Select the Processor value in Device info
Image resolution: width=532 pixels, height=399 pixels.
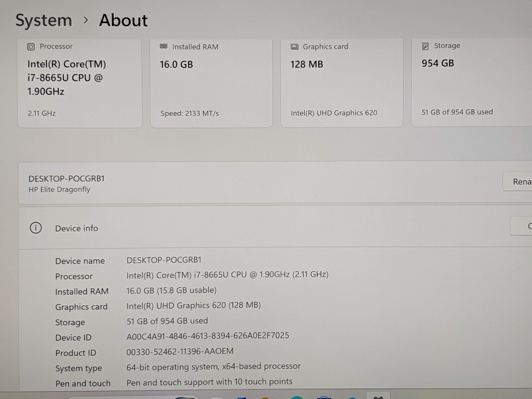(227, 275)
